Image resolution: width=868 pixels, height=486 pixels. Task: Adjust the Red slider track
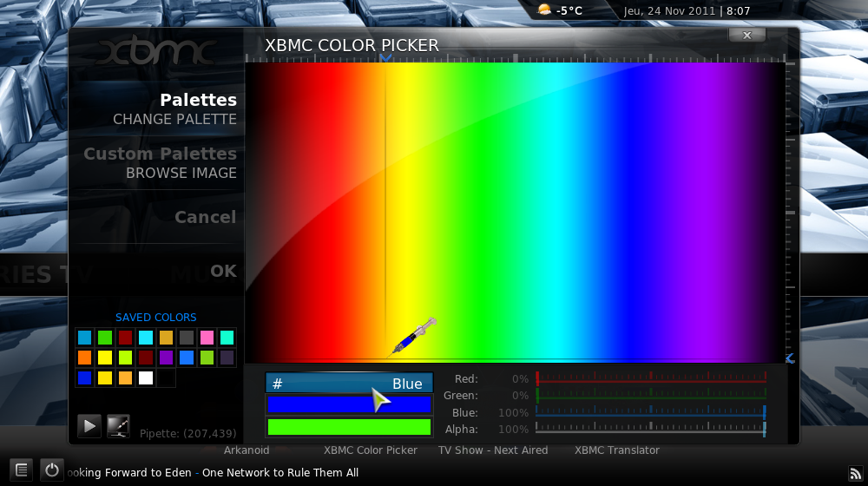coord(651,379)
